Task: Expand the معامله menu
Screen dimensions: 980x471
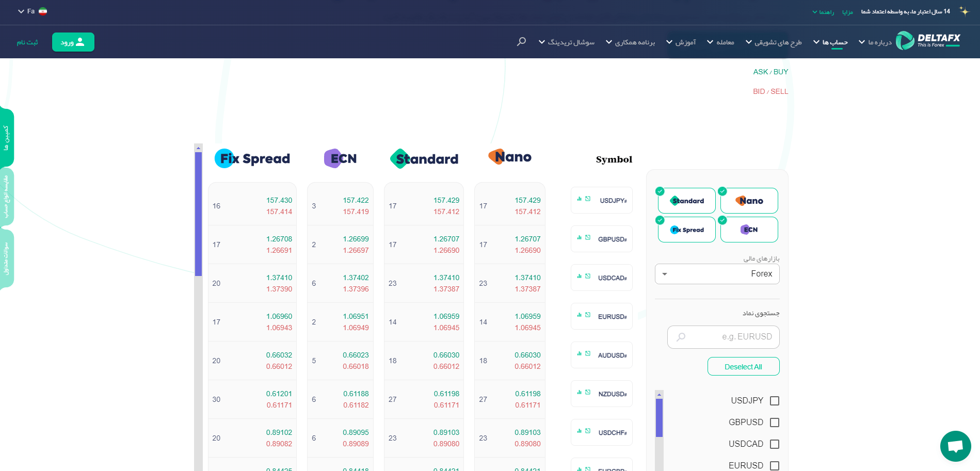Action: (x=720, y=42)
